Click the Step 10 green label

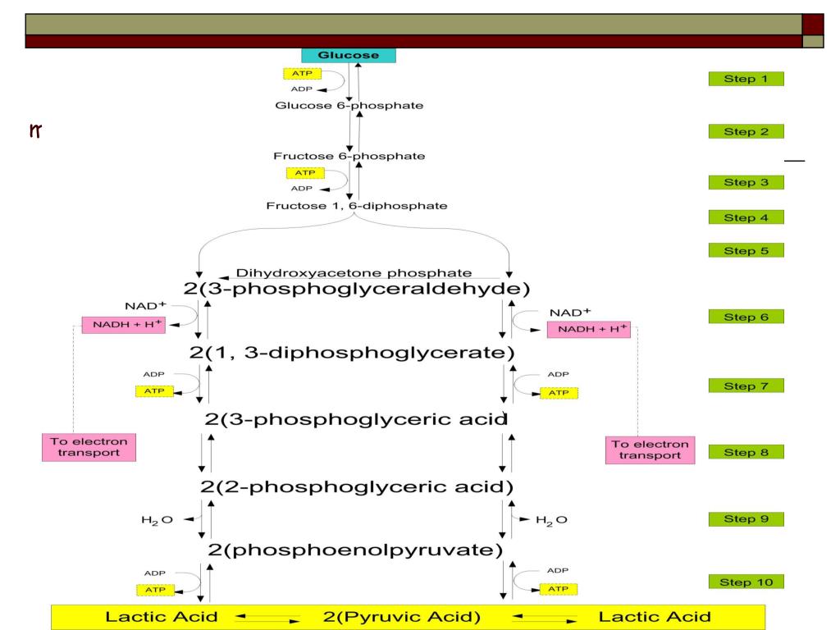[x=746, y=582]
